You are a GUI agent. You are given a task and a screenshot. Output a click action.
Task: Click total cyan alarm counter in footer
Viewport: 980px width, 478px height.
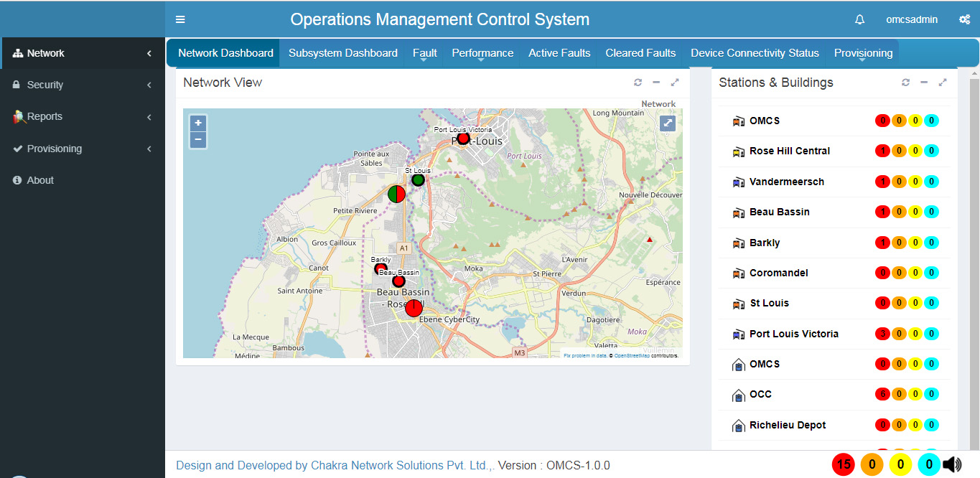(x=929, y=464)
